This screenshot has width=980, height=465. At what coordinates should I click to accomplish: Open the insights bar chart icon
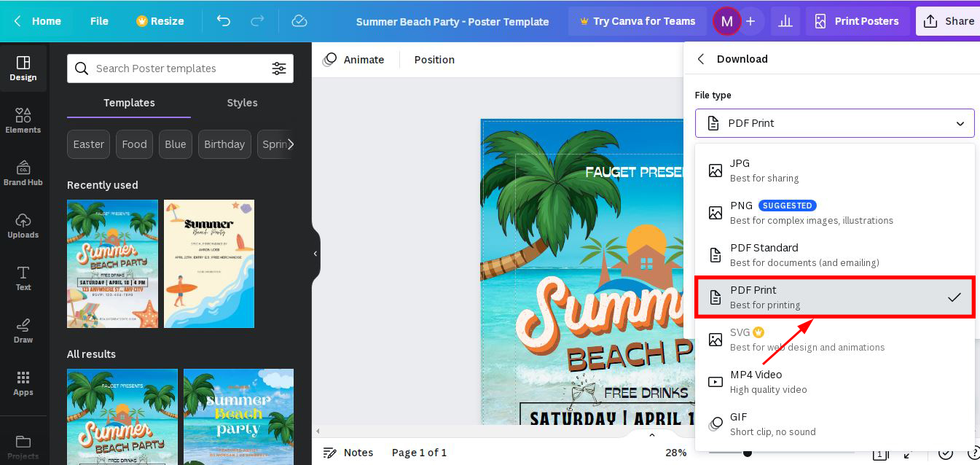pos(785,21)
